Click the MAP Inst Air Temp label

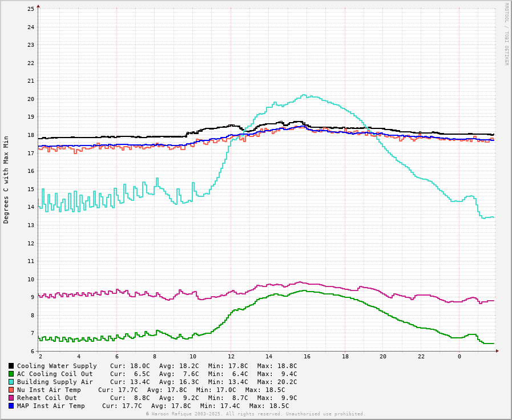[51, 406]
